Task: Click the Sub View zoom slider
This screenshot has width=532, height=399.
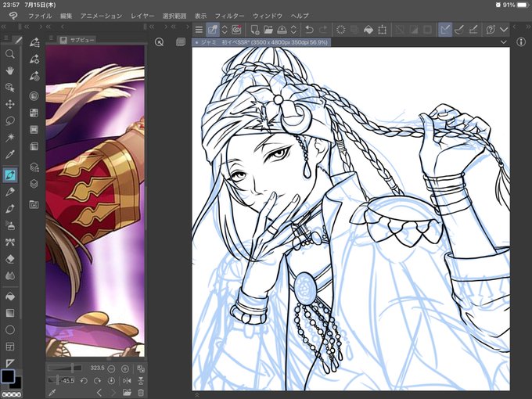Action: coord(64,368)
